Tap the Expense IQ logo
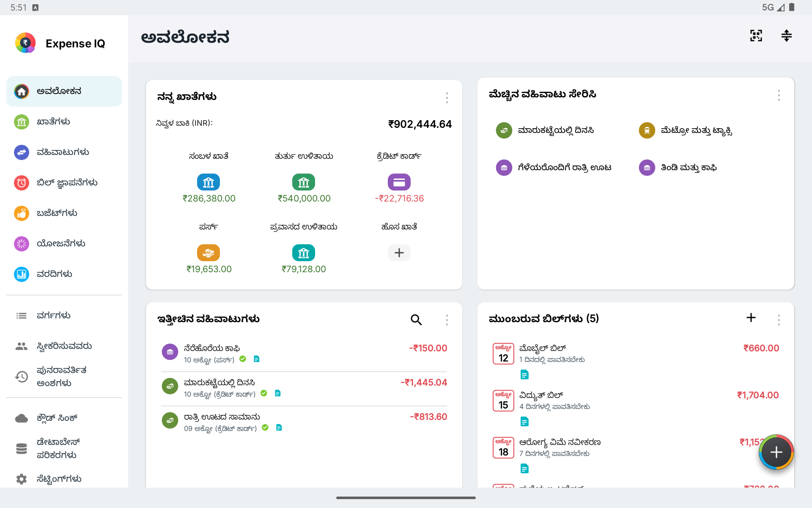Viewport: 812px width, 508px height. (25, 43)
